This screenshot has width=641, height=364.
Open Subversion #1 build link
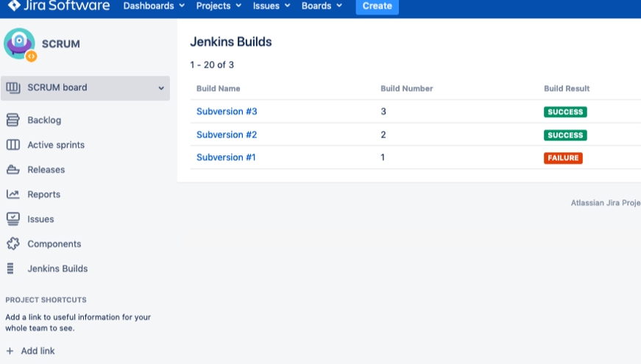tap(226, 157)
